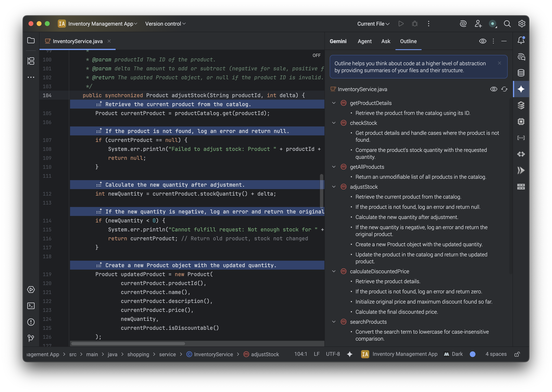Open the Problems view icon
552x392 pixels.
click(31, 322)
